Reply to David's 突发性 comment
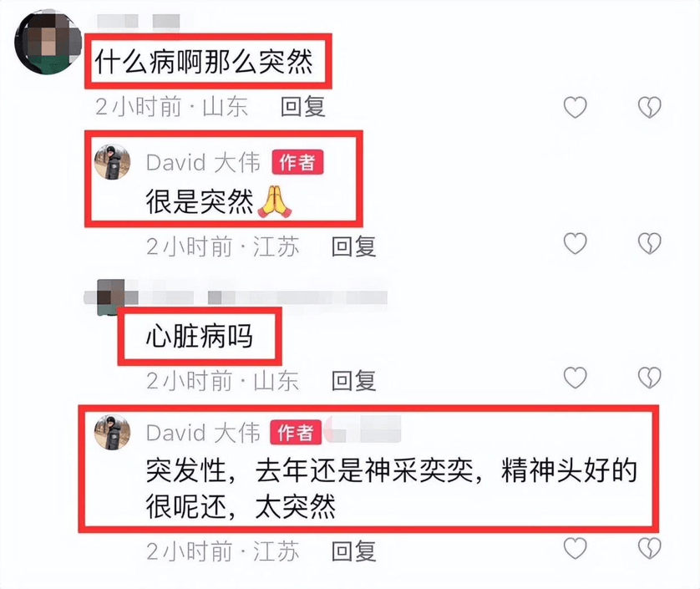This screenshot has width=700, height=589. 354,551
